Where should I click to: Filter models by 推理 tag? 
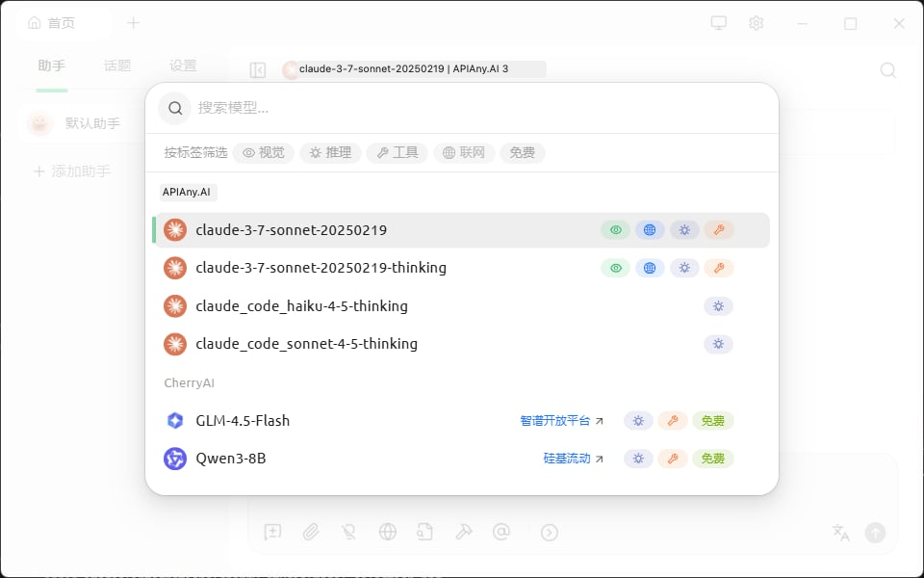pos(330,153)
